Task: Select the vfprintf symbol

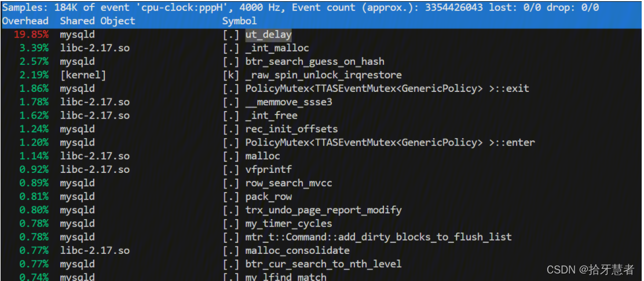Action: [x=269, y=169]
